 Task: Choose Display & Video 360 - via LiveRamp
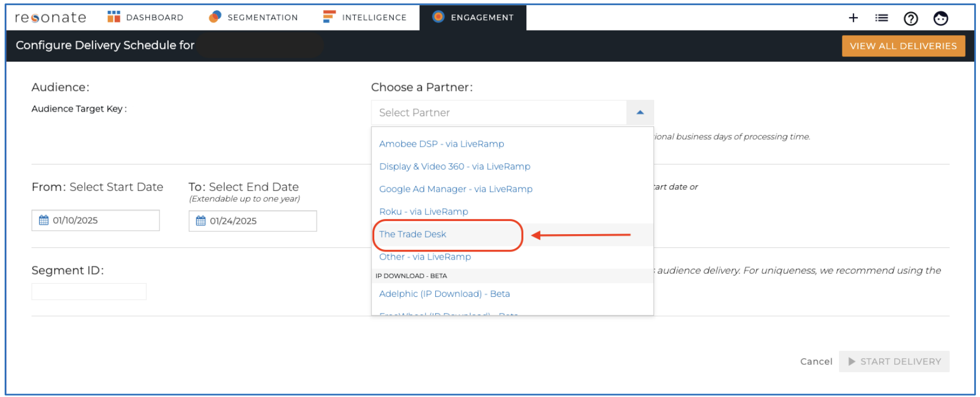tap(512, 166)
